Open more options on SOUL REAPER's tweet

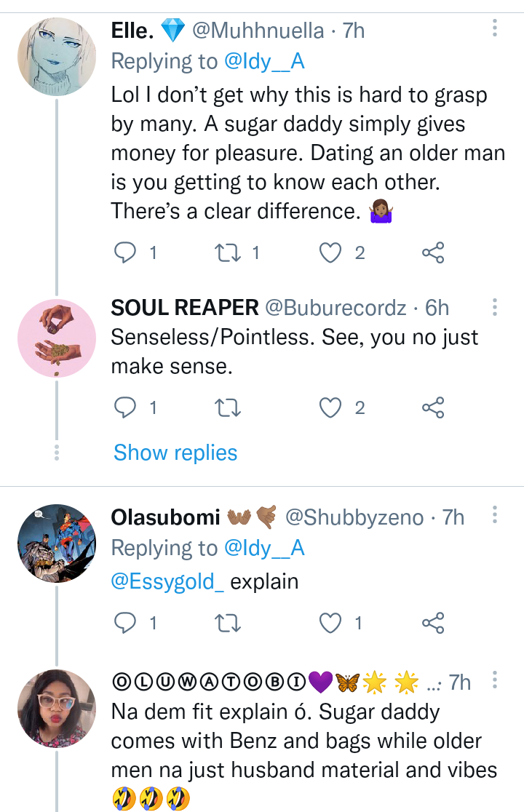coord(495,307)
